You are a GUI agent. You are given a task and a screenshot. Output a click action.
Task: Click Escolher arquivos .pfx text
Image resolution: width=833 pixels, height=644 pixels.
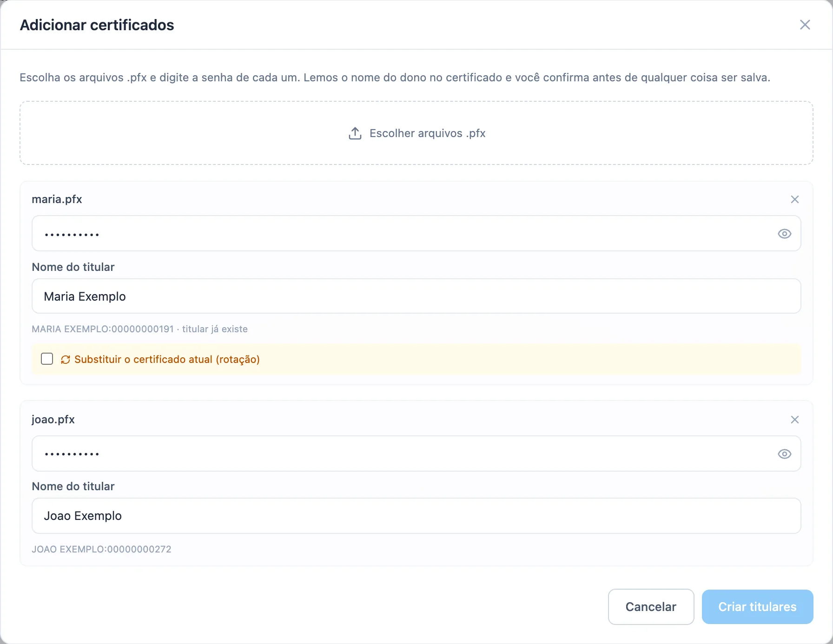(x=427, y=133)
